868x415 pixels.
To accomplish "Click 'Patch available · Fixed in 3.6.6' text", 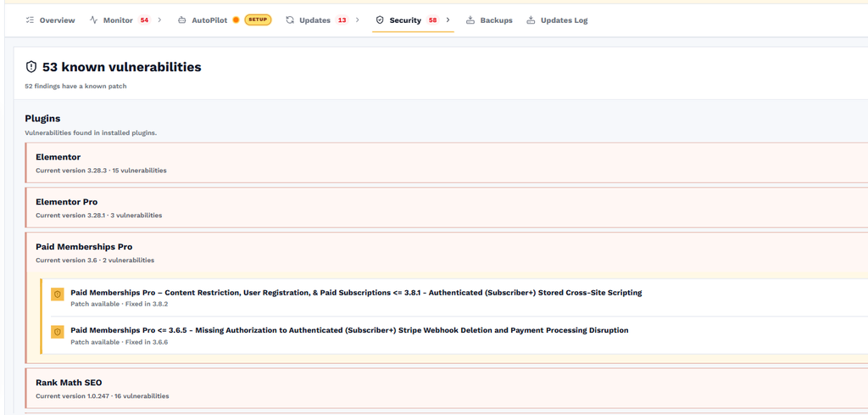I will tap(119, 342).
